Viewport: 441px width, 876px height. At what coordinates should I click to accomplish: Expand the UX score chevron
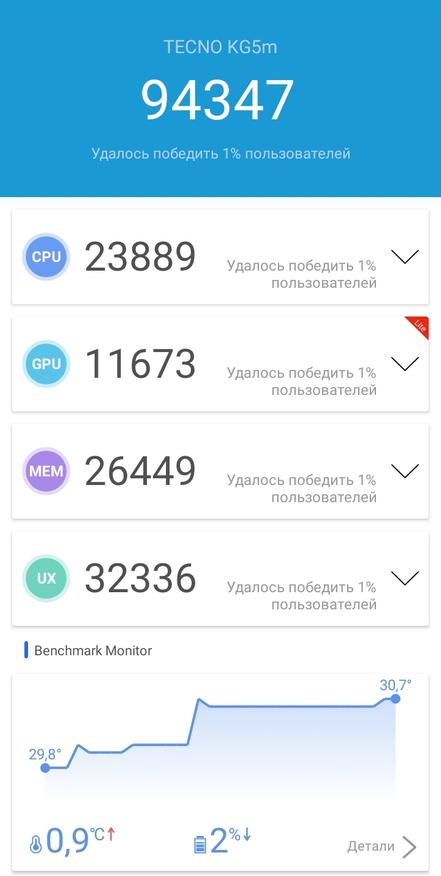405,578
